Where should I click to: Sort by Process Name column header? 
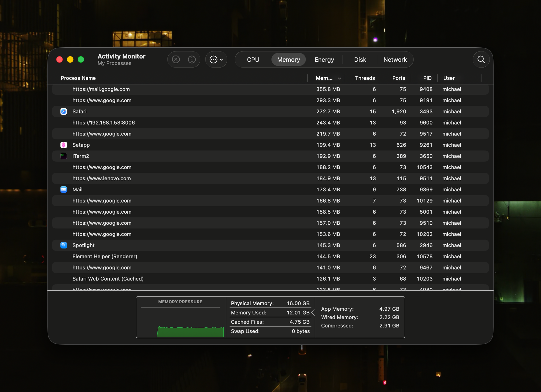coord(78,78)
